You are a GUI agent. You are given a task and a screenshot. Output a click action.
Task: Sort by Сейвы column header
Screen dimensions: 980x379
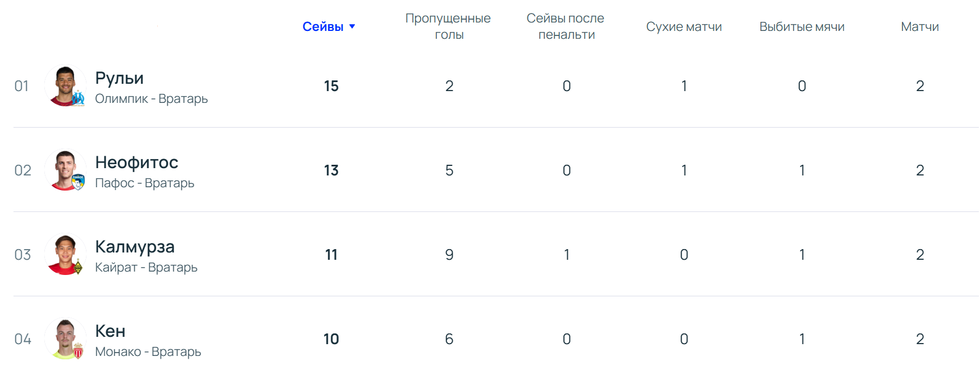coord(323,26)
